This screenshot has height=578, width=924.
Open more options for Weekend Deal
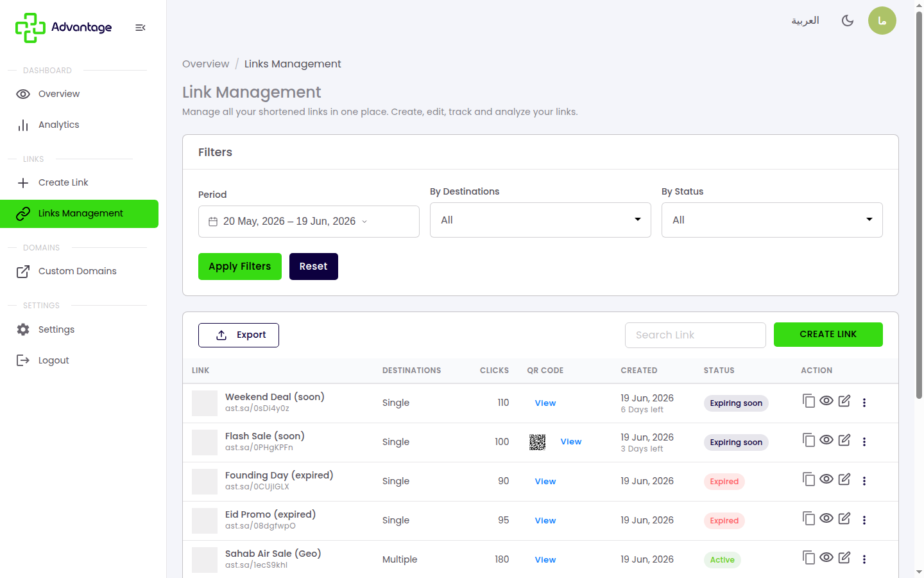[864, 403]
